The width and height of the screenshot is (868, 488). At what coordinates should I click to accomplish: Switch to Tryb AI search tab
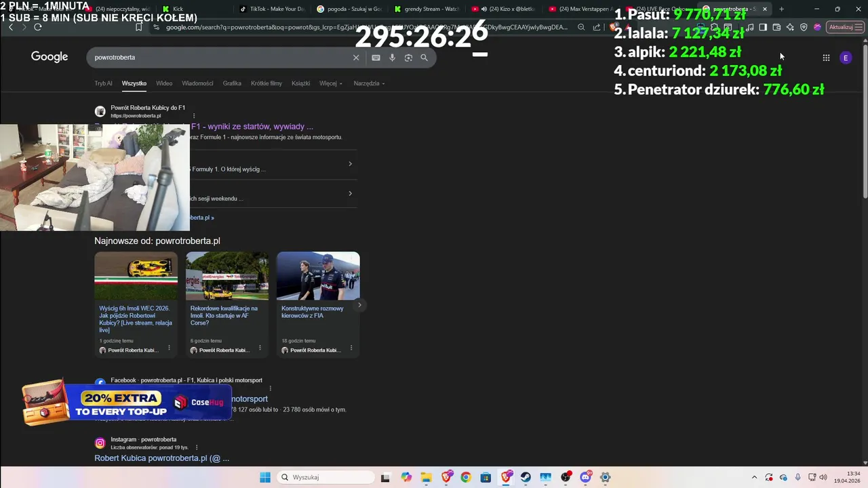point(103,83)
